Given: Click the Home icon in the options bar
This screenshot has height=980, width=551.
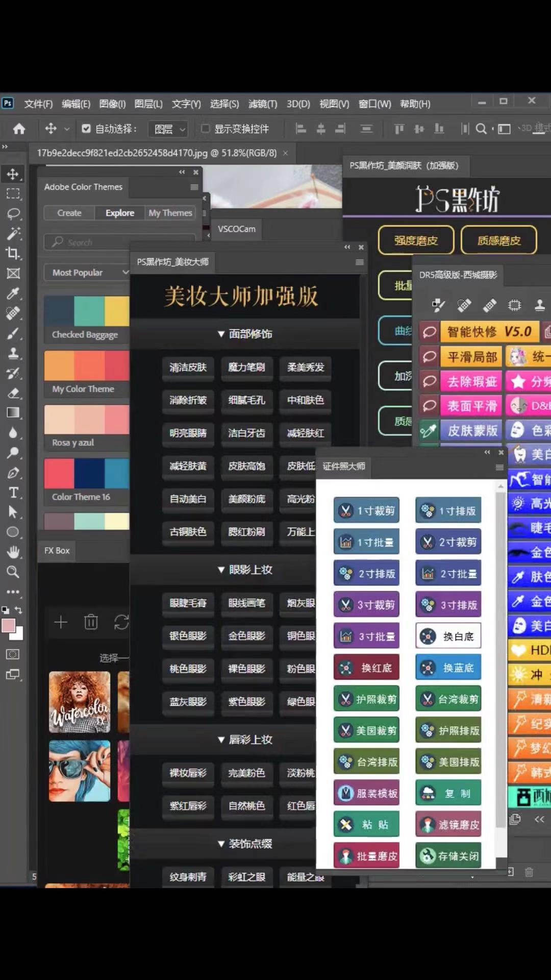Looking at the screenshot, I should click(x=19, y=129).
